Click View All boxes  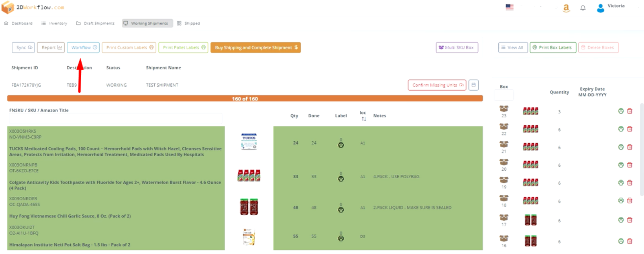513,48
